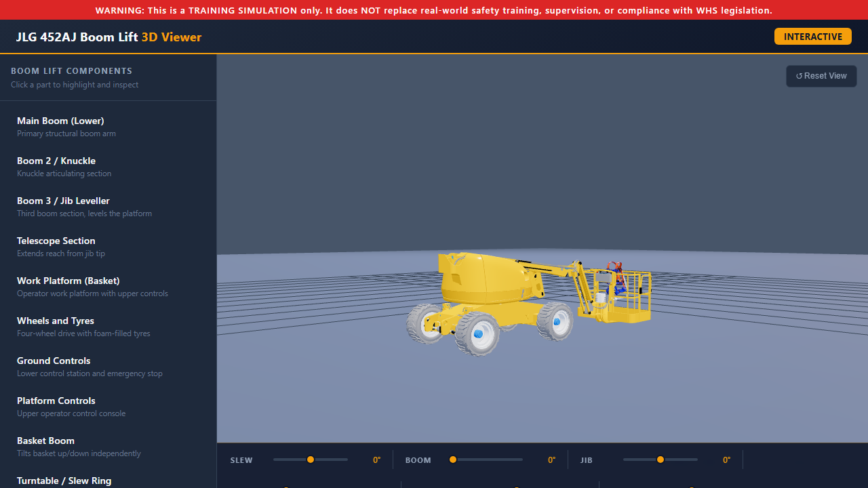Click the BOOM 0° value readout
The height and width of the screenshot is (488, 868).
551,460
